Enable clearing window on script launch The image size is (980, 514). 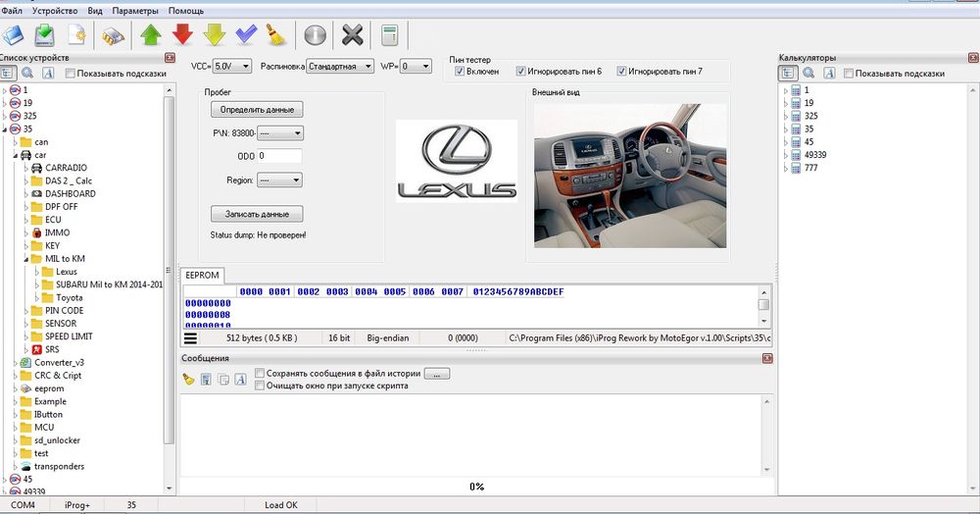260,385
